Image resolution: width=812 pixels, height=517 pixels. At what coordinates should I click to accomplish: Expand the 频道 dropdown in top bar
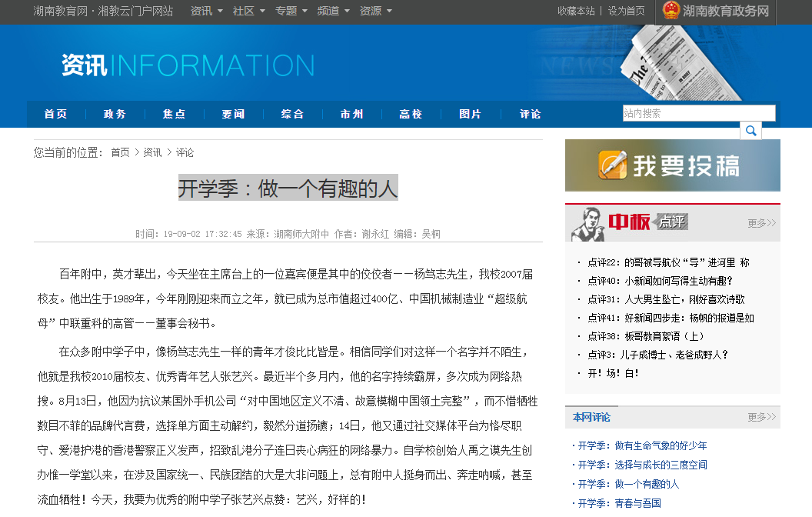(333, 11)
